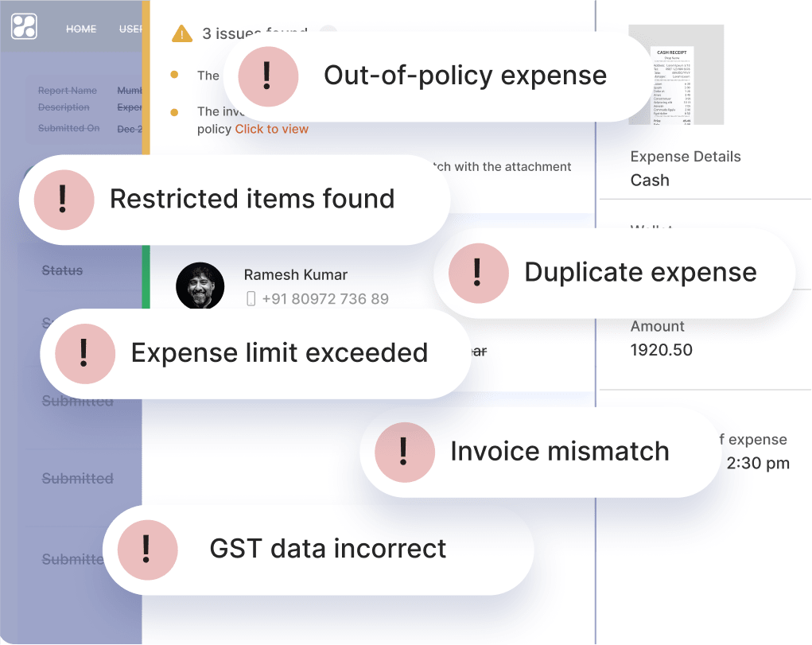Click the phone icon next to Ramesh Kumar's number
Screen dimensions: 812x645
tap(252, 298)
